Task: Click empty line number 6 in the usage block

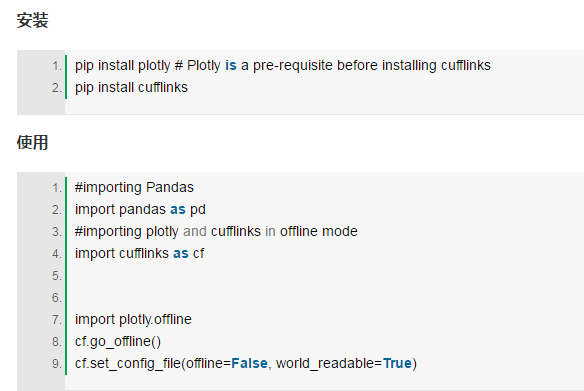Action: coord(57,298)
